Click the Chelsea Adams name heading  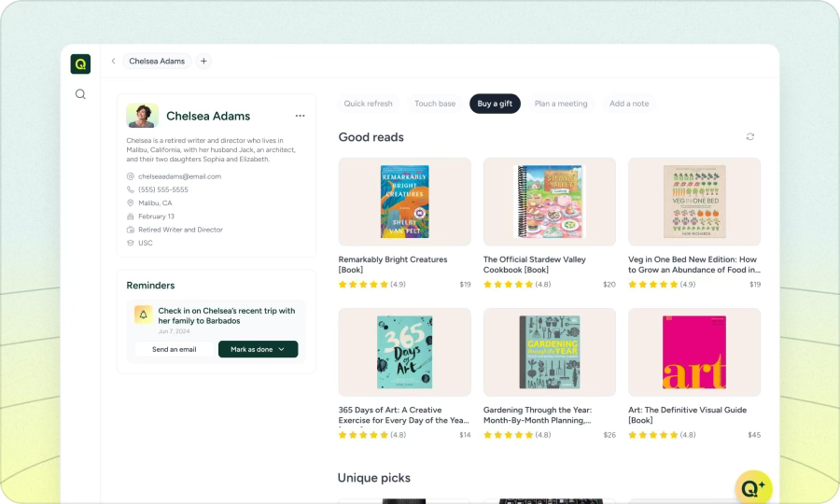point(208,117)
